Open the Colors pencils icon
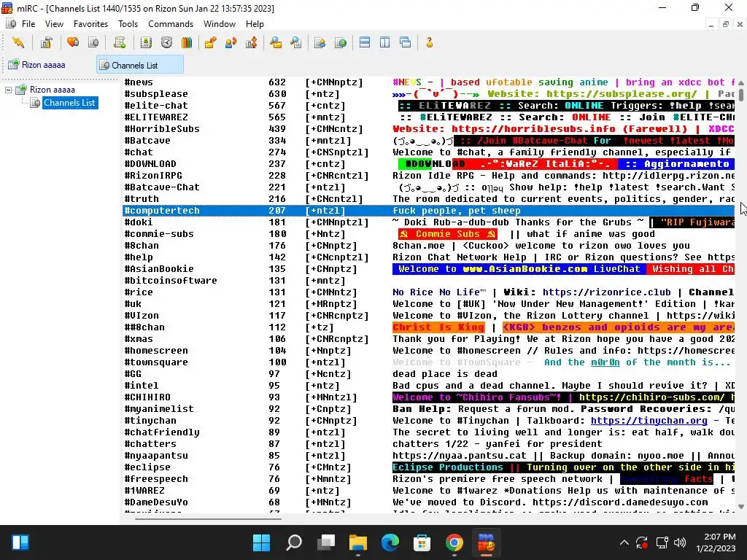This screenshot has height=560, width=747. pyautogui.click(x=187, y=43)
